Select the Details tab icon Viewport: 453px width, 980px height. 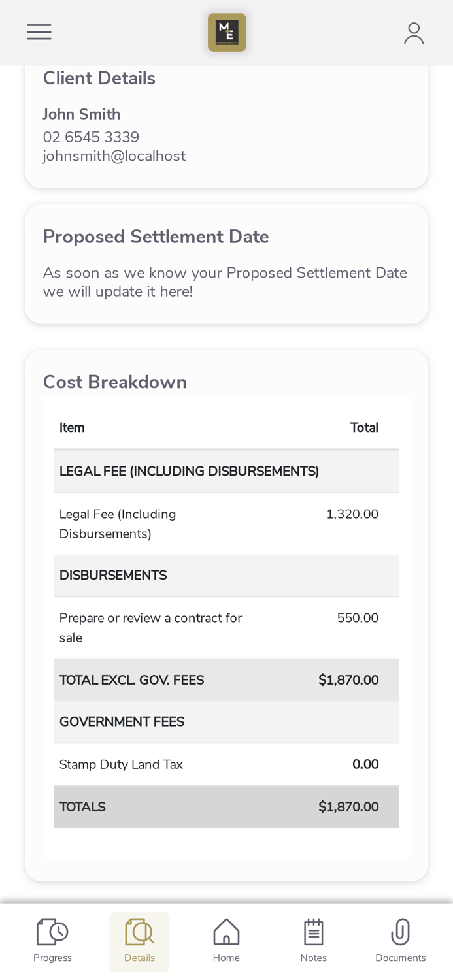pos(139,932)
